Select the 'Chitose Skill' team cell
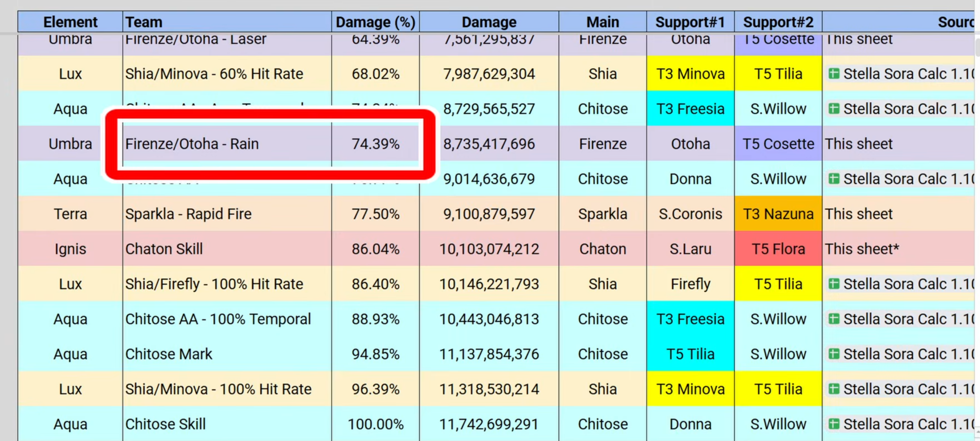This screenshot has height=441, width=980. [227, 424]
